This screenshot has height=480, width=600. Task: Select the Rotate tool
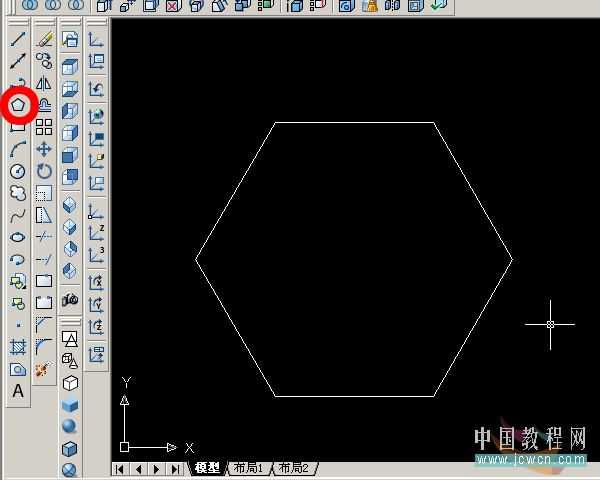point(44,171)
